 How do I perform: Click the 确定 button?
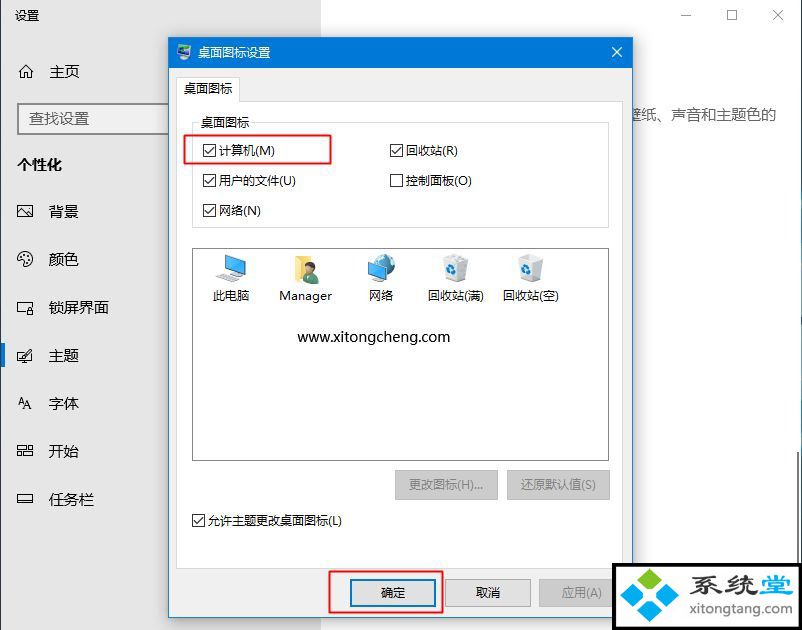point(393,593)
